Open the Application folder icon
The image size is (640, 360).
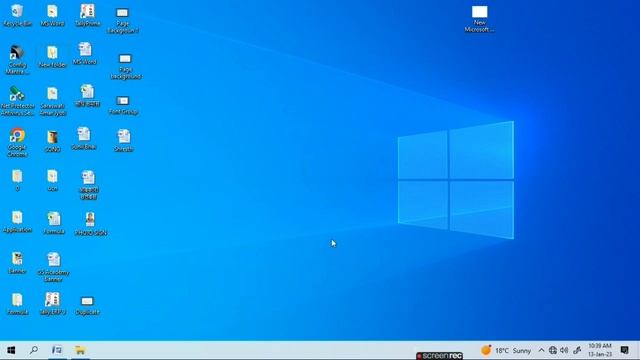tap(17, 222)
